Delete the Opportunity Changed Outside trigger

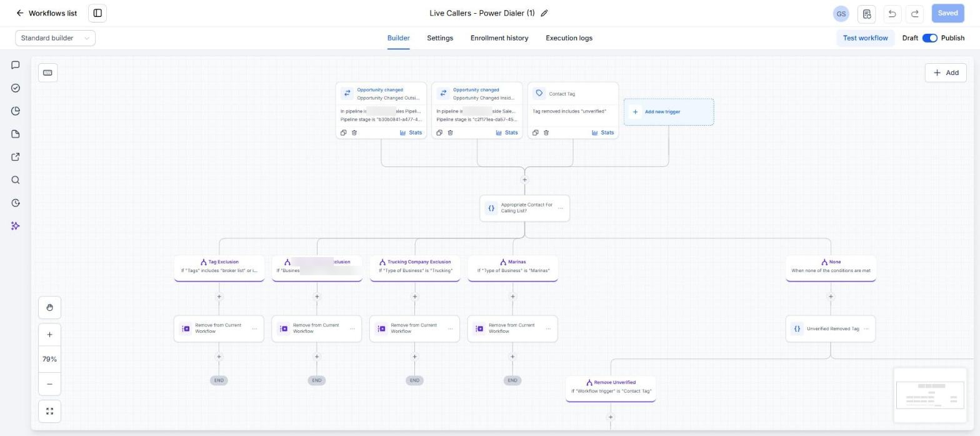(354, 133)
